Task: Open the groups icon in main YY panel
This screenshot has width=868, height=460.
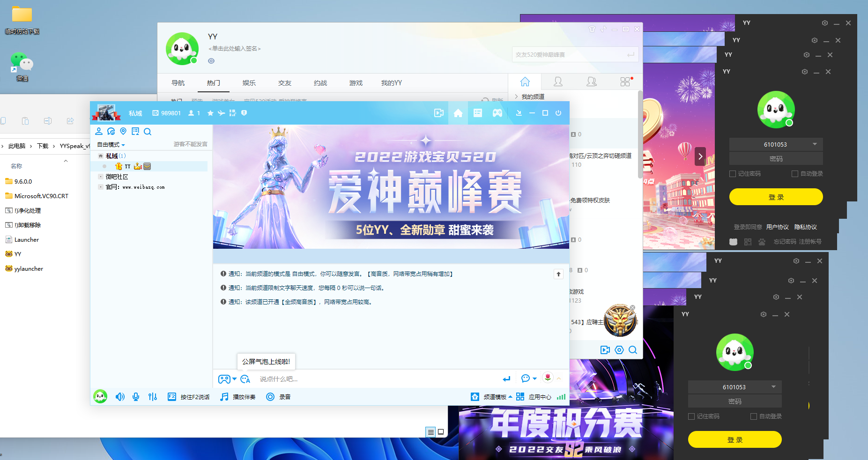Action: click(x=592, y=82)
